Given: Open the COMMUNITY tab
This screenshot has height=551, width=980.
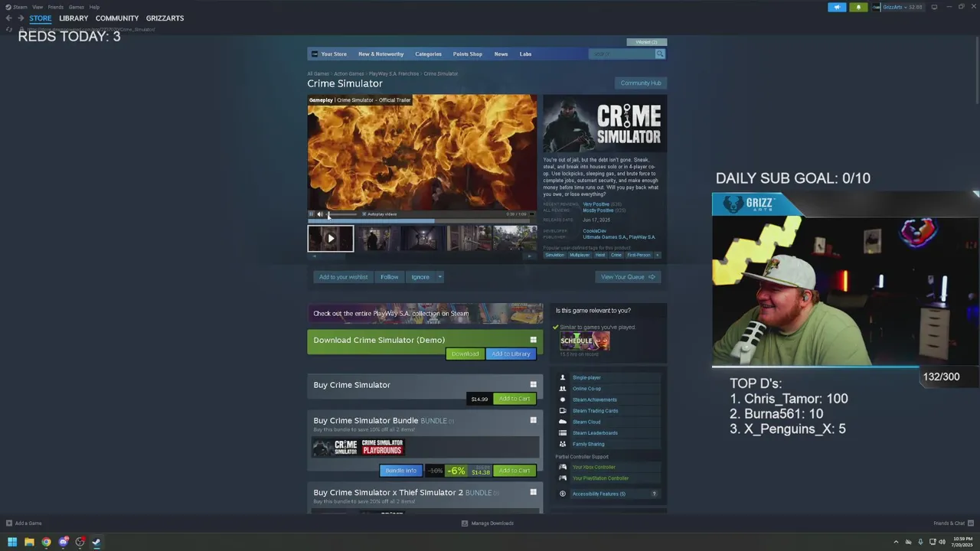Looking at the screenshot, I should pos(117,18).
